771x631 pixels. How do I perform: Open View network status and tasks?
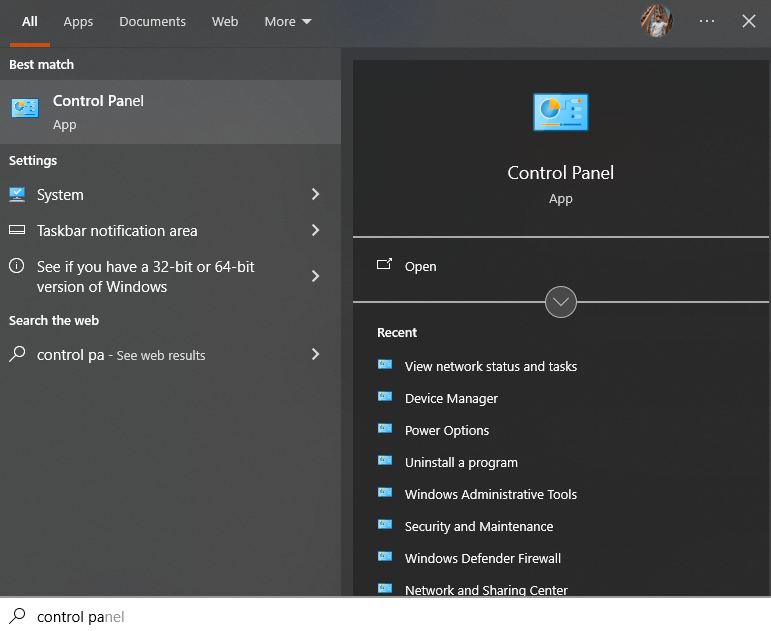click(491, 366)
